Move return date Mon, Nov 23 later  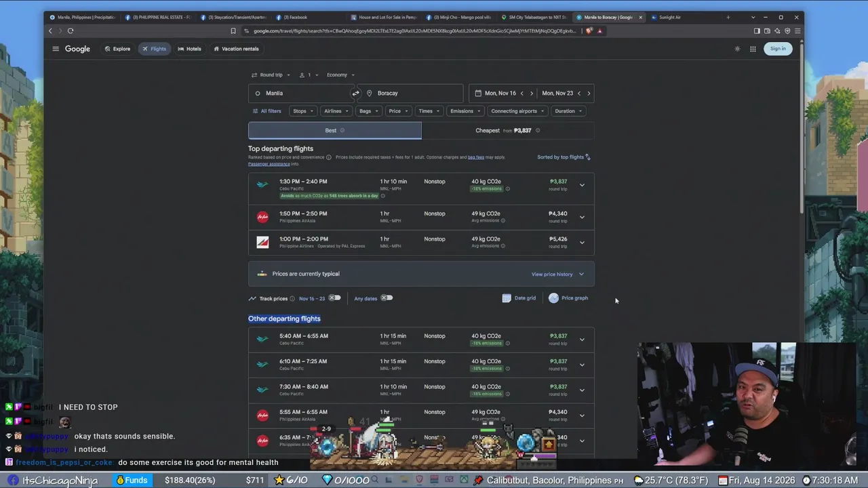coord(589,93)
